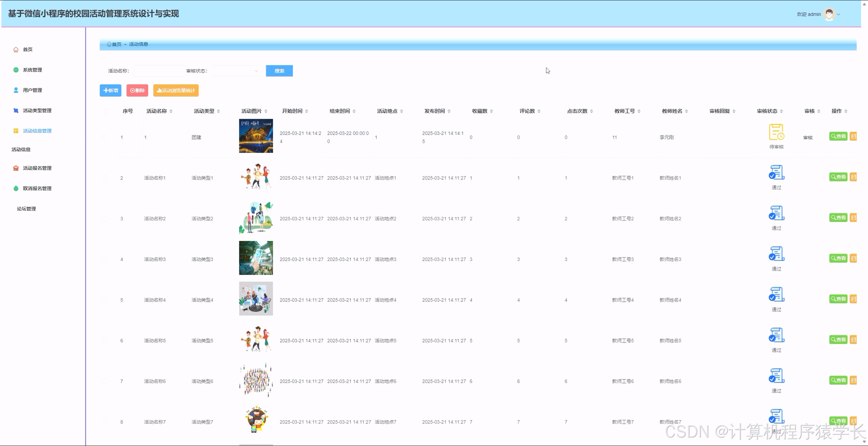Expand the admin user menu arrow

click(839, 14)
